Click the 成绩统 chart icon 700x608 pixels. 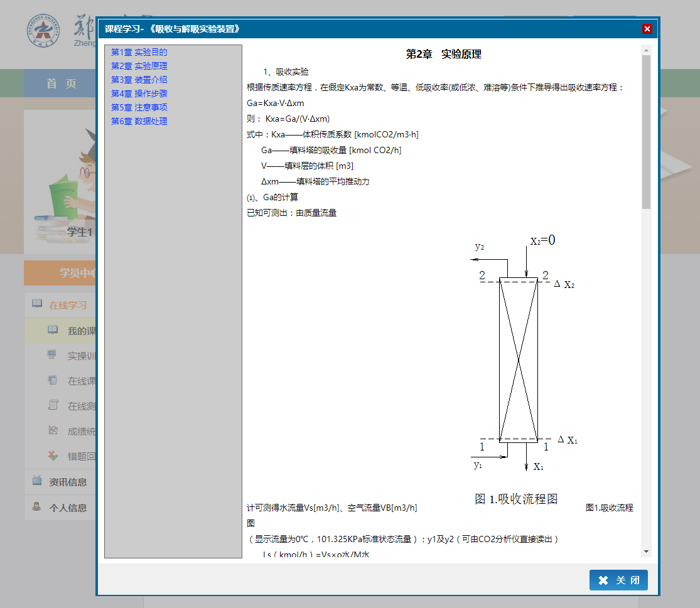tap(53, 430)
